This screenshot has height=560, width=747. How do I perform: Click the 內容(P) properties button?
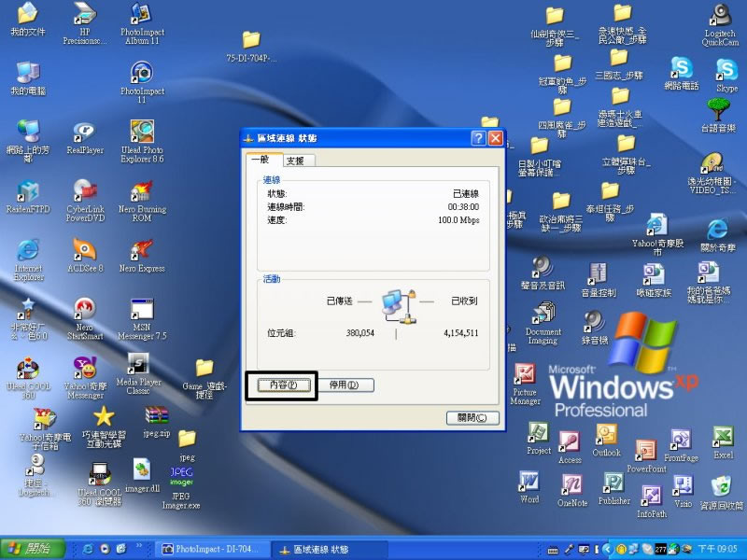[x=283, y=385]
